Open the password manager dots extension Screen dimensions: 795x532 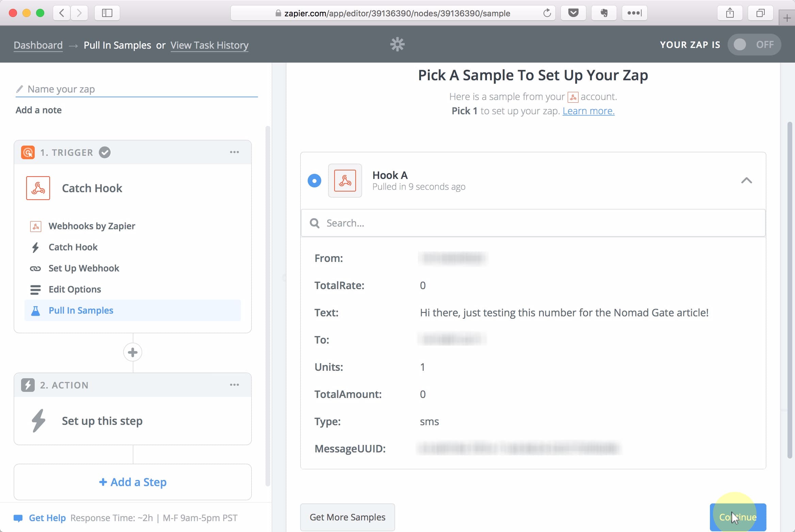pos(634,13)
